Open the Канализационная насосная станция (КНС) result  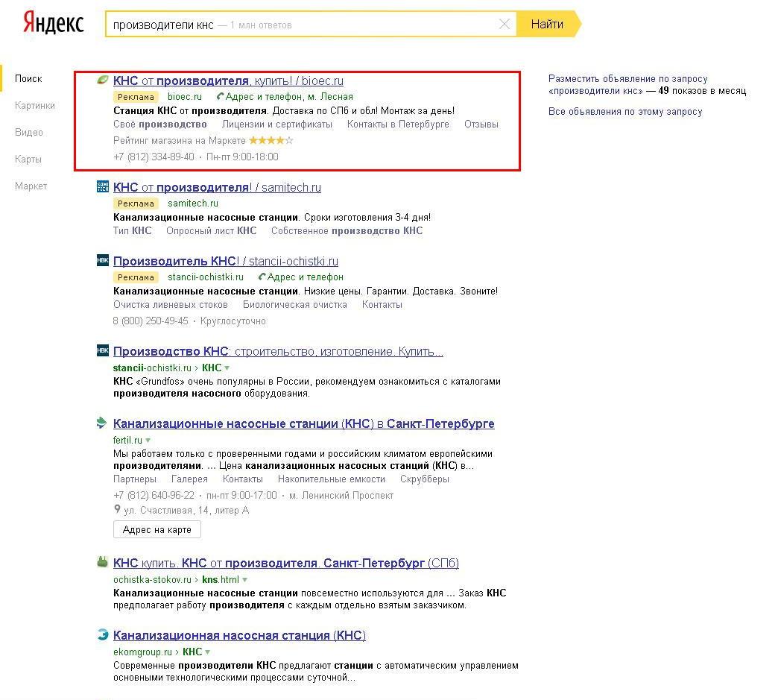pos(239,635)
